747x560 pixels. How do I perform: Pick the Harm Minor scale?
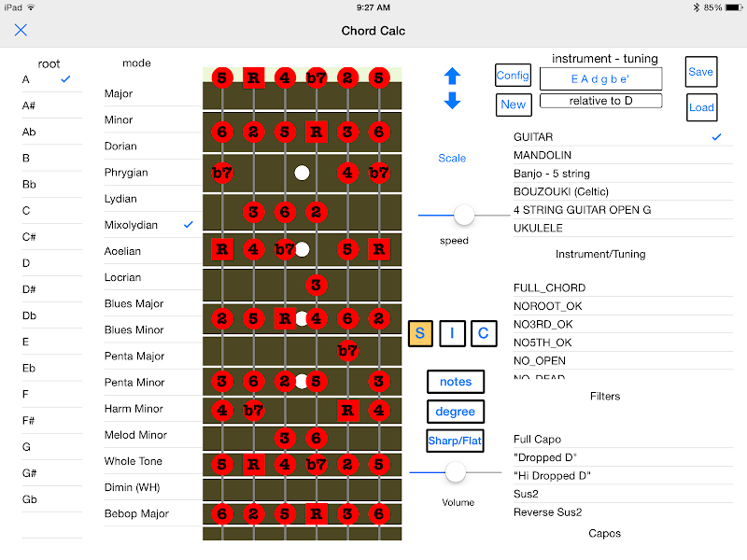(x=152, y=409)
